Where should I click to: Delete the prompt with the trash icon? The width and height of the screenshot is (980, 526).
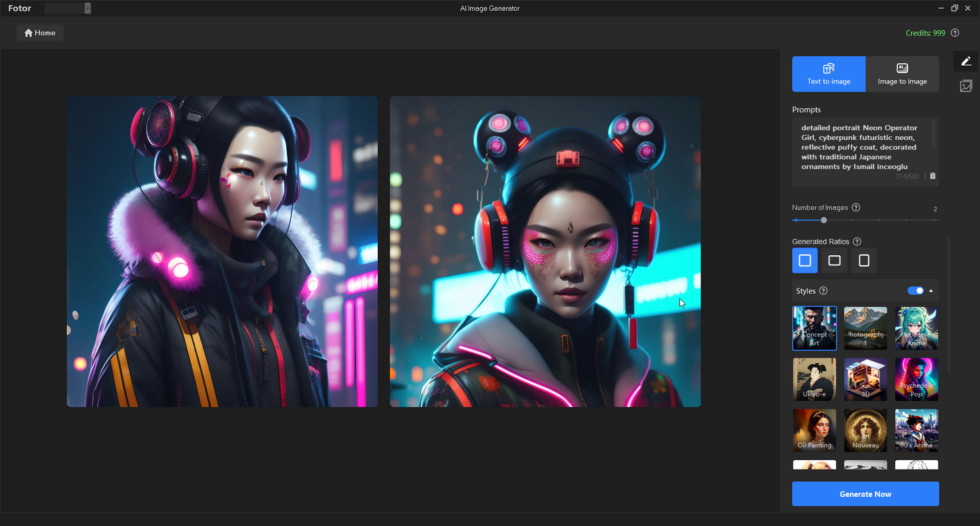click(x=933, y=176)
